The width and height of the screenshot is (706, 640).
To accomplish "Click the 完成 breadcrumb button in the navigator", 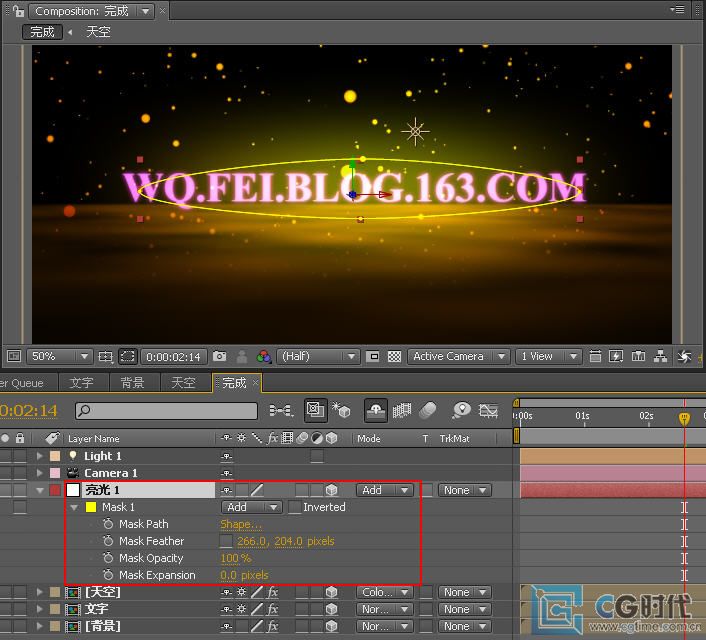I will point(42,32).
